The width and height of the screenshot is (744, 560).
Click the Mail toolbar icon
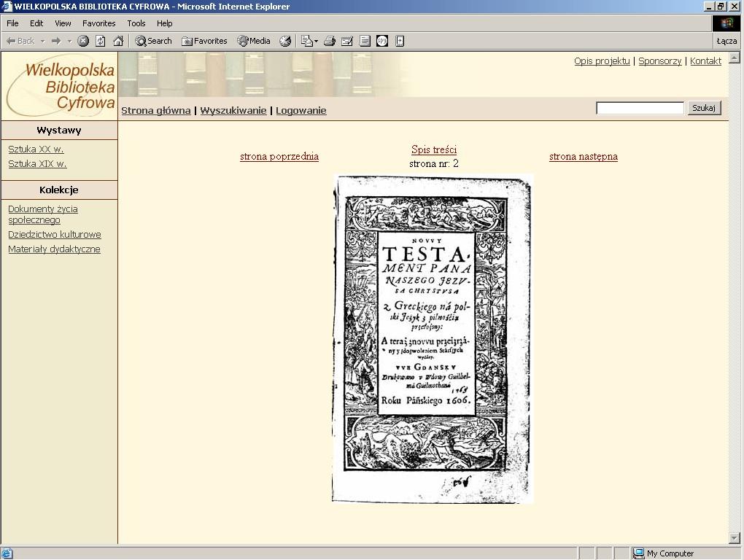(309, 42)
